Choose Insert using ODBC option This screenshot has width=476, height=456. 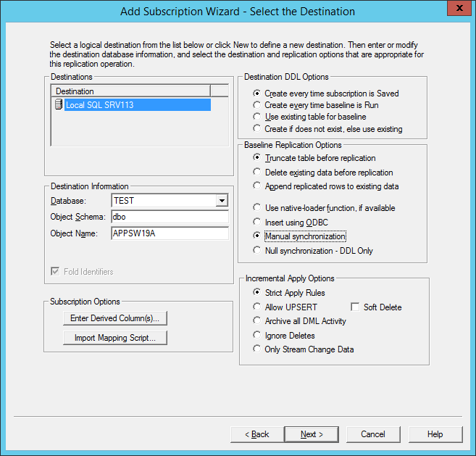257,222
